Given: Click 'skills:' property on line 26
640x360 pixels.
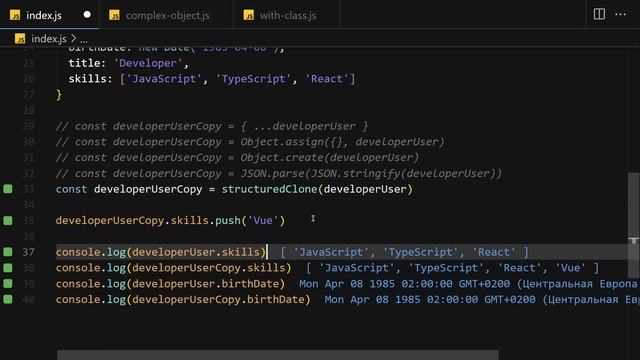Looking at the screenshot, I should [90, 79].
